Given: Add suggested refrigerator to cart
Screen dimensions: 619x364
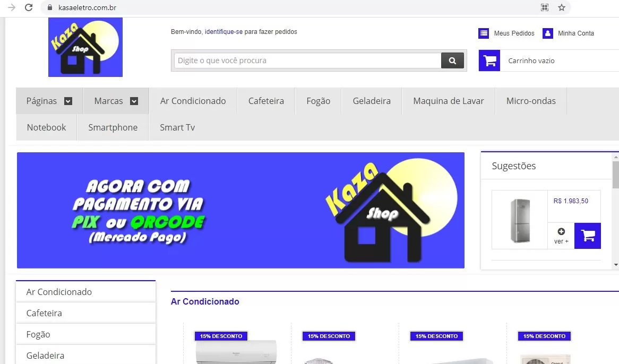Looking at the screenshot, I should [x=588, y=236].
